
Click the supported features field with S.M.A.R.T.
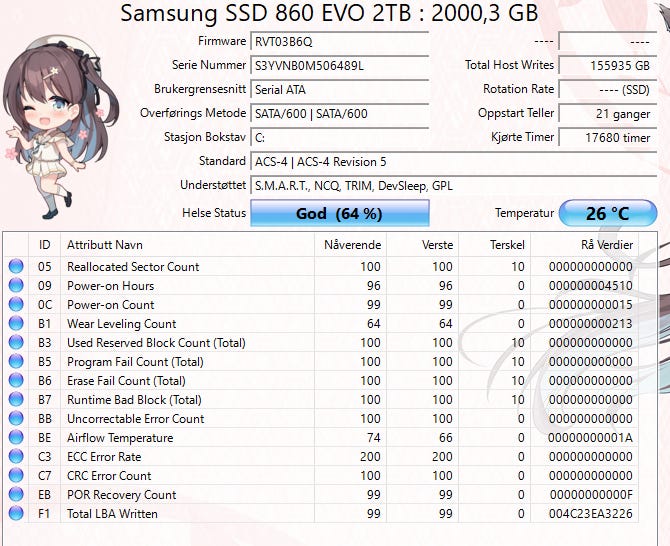click(454, 186)
